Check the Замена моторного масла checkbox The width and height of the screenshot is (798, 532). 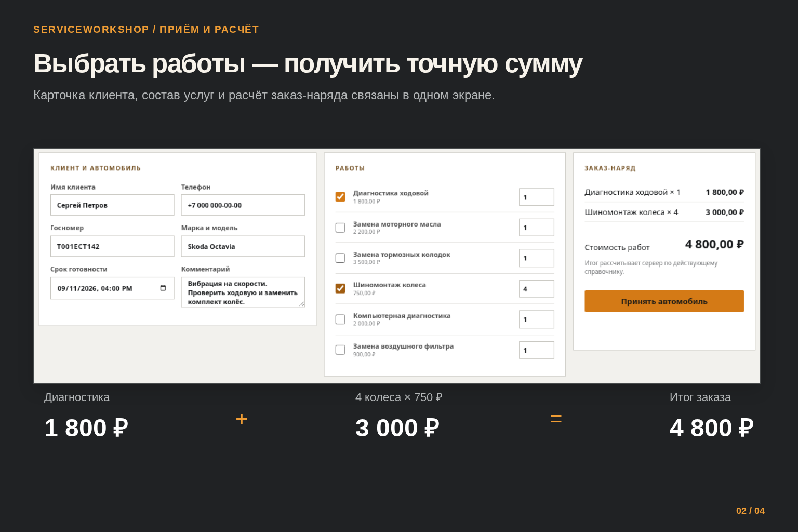pos(340,228)
